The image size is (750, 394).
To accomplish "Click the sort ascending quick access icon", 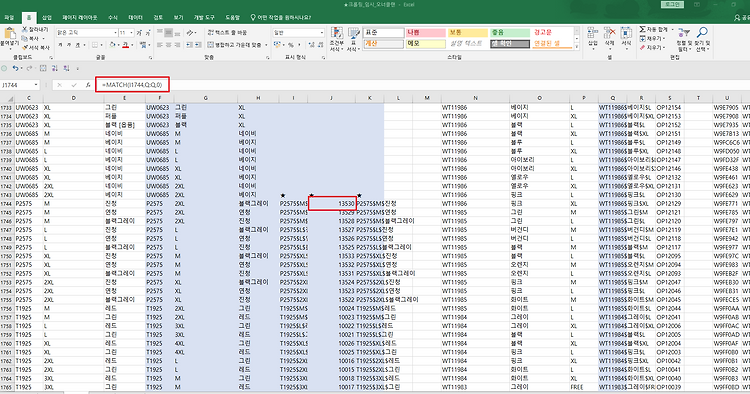I will [54, 68].
